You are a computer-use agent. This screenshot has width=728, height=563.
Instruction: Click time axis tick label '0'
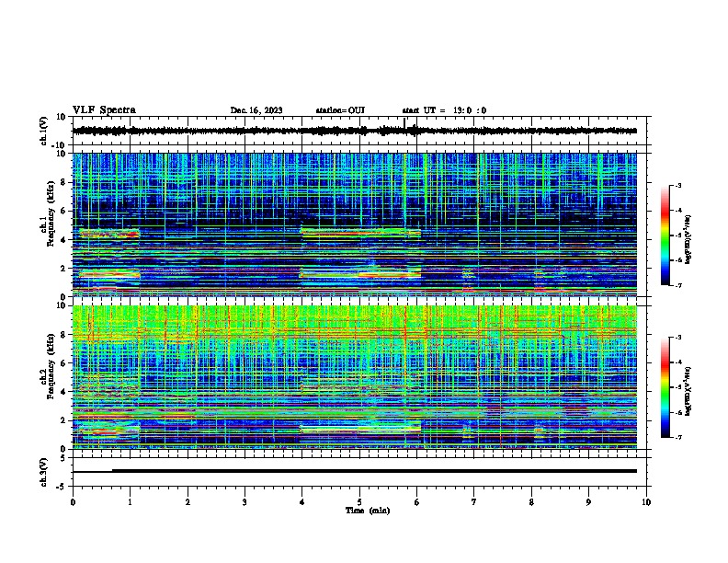[x=73, y=502]
